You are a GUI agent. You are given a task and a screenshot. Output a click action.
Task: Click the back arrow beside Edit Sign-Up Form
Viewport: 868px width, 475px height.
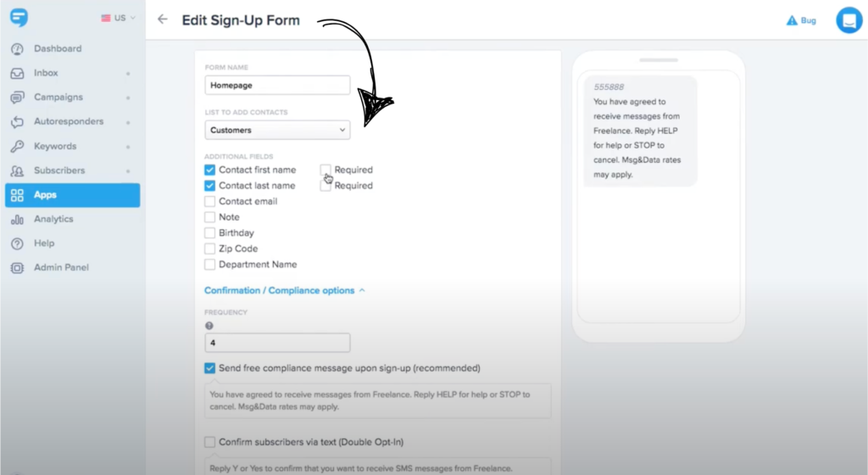[162, 20]
